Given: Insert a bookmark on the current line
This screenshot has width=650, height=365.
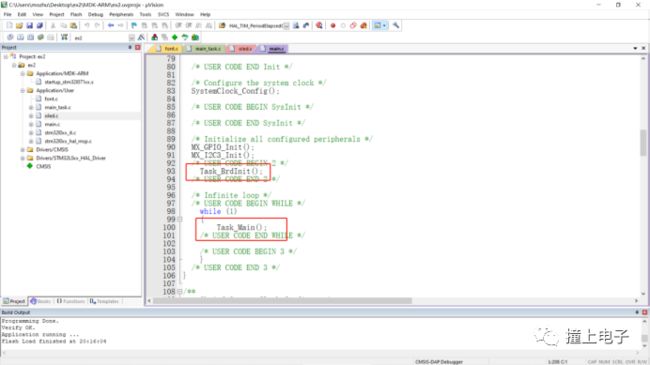Looking at the screenshot, I should click(134, 26).
